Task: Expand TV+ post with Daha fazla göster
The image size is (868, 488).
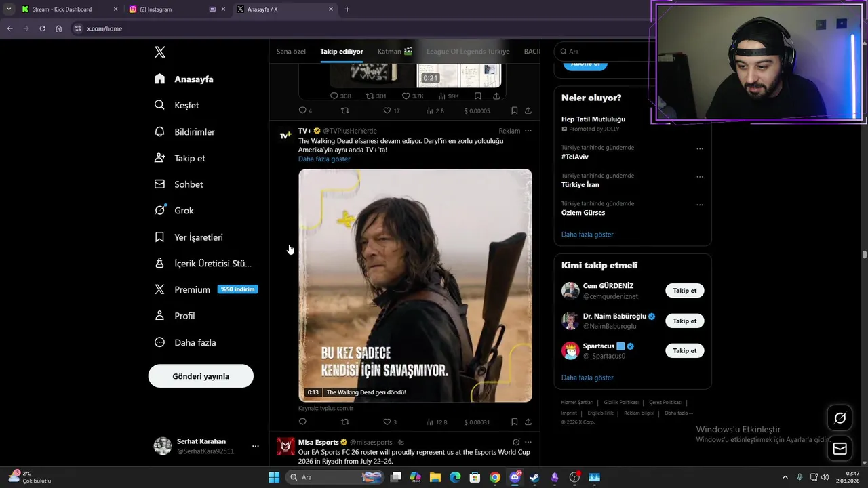Action: [324, 159]
